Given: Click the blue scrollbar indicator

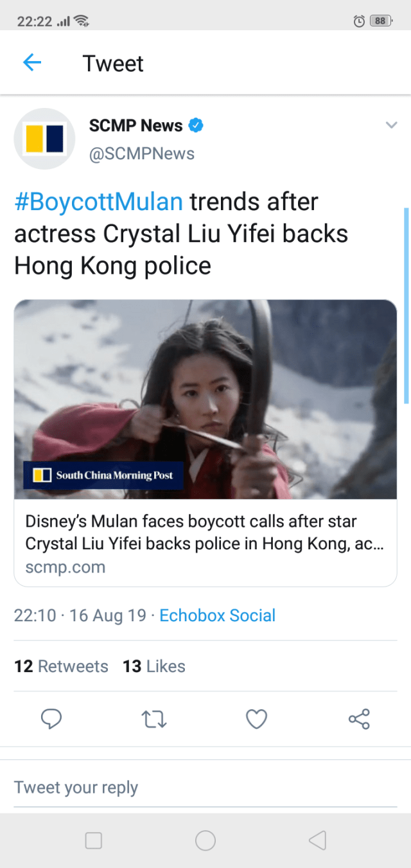Looking at the screenshot, I should coord(406,306).
